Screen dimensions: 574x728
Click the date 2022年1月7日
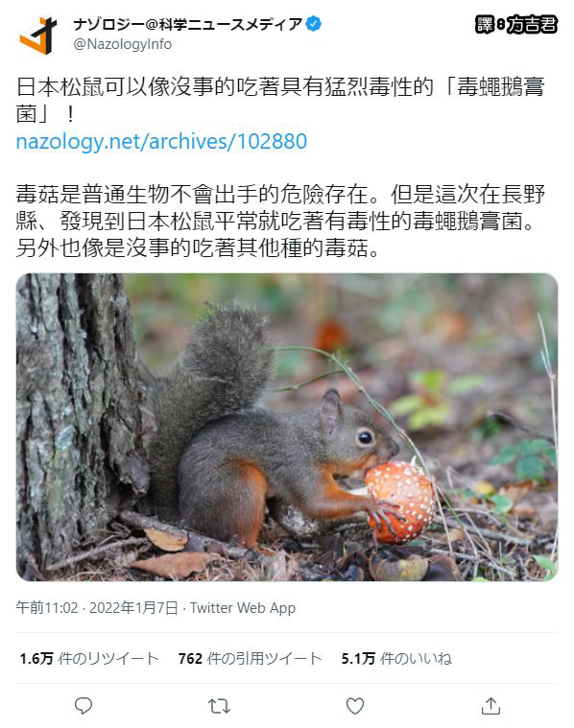point(133,608)
